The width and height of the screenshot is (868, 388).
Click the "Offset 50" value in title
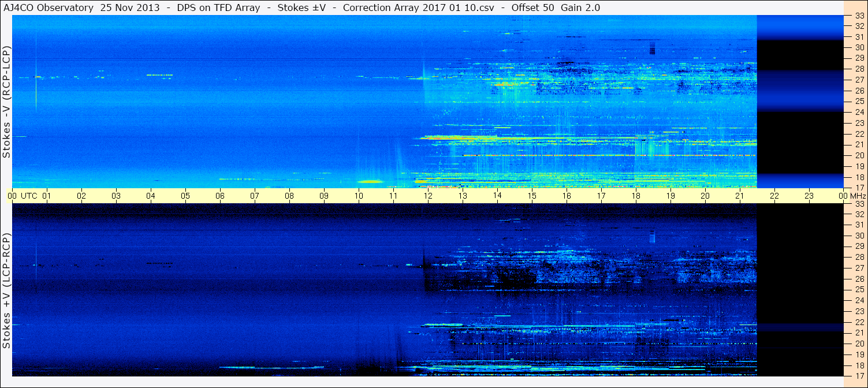[x=532, y=8]
